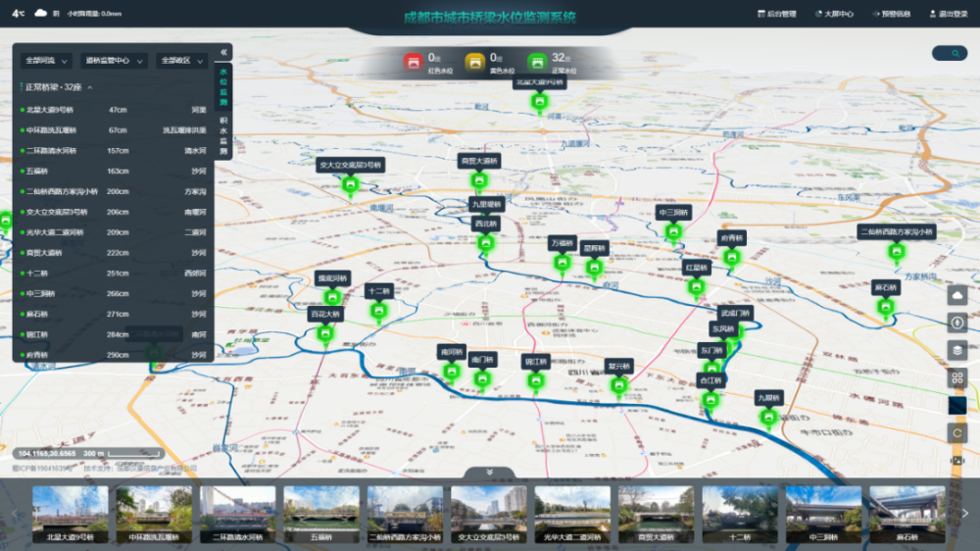
Task: Click 北星大道9号桥 map marker icon
Action: [x=539, y=102]
